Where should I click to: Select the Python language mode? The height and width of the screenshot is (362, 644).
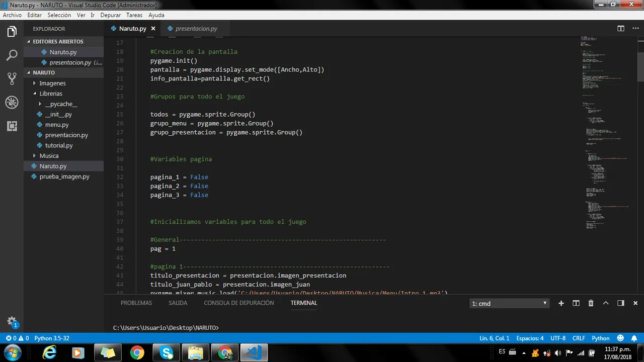point(601,338)
